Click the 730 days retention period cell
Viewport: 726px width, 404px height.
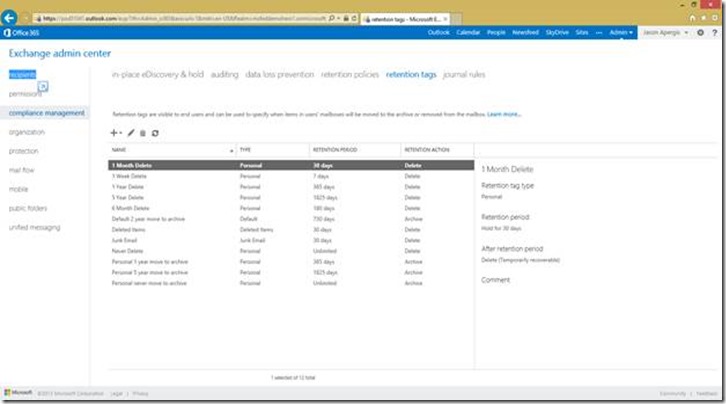point(324,219)
